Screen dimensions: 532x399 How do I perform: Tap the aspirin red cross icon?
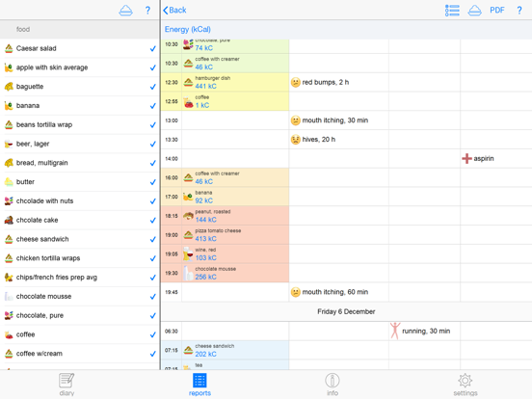[x=466, y=158]
